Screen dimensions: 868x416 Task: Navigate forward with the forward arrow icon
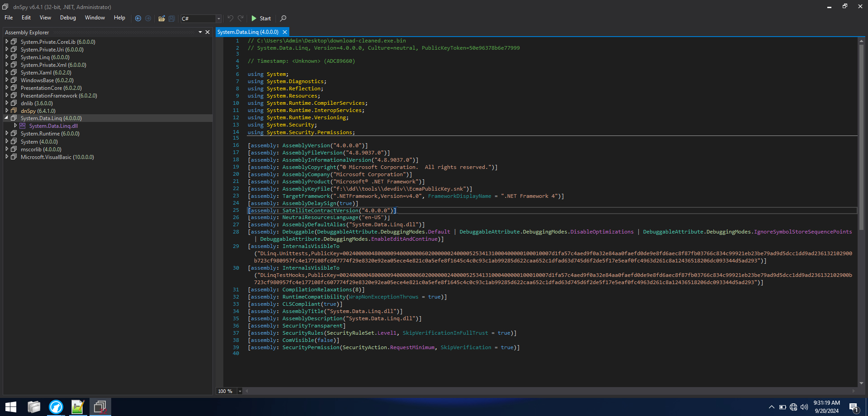148,19
